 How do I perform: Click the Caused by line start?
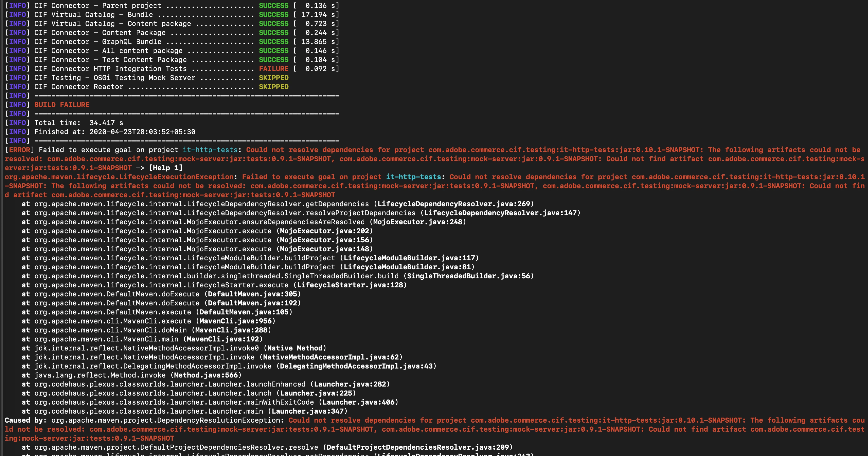point(26,420)
